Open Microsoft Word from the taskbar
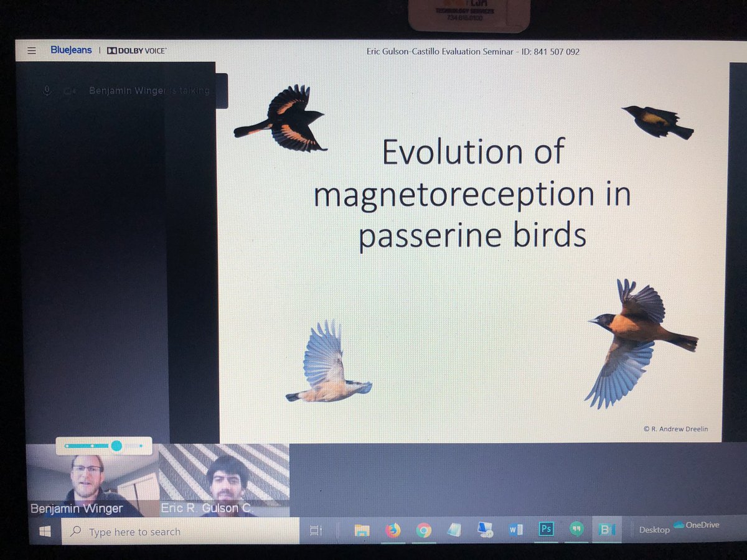Screen dimensions: 747x560 (514, 529)
